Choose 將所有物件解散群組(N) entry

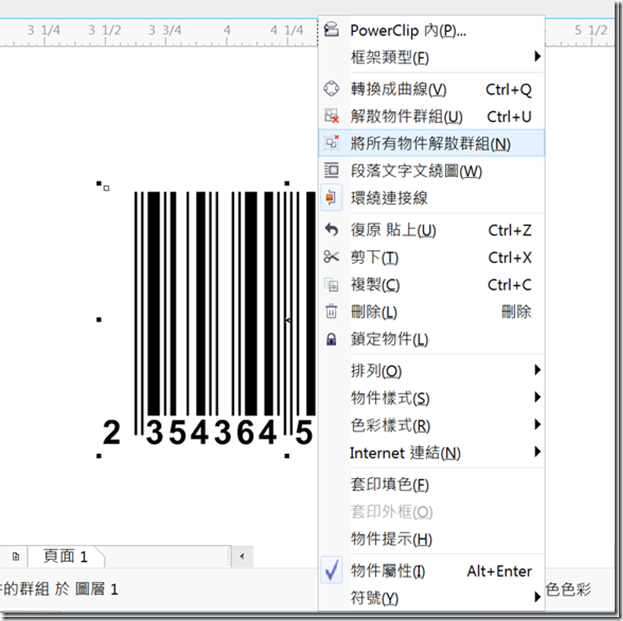click(x=431, y=143)
